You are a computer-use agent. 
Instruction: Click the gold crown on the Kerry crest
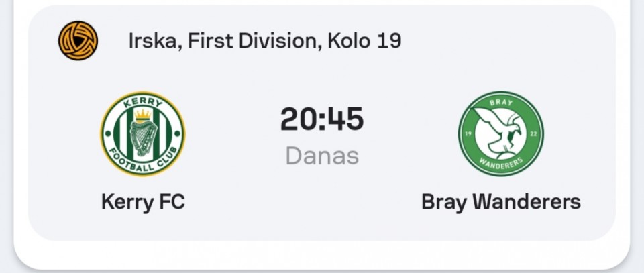(143, 115)
